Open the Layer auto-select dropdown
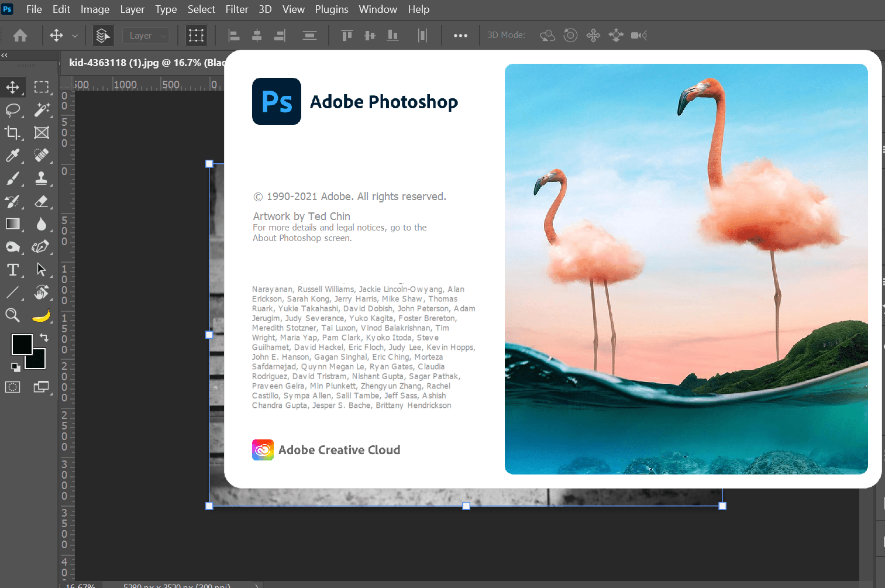 (146, 36)
